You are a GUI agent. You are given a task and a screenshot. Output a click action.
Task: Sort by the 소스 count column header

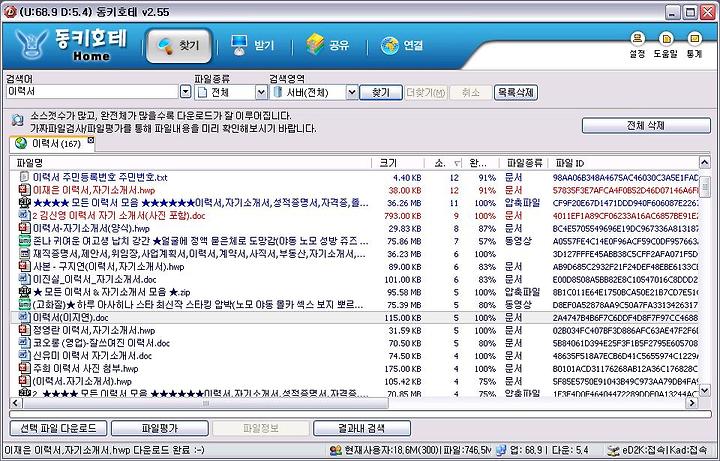click(443, 163)
